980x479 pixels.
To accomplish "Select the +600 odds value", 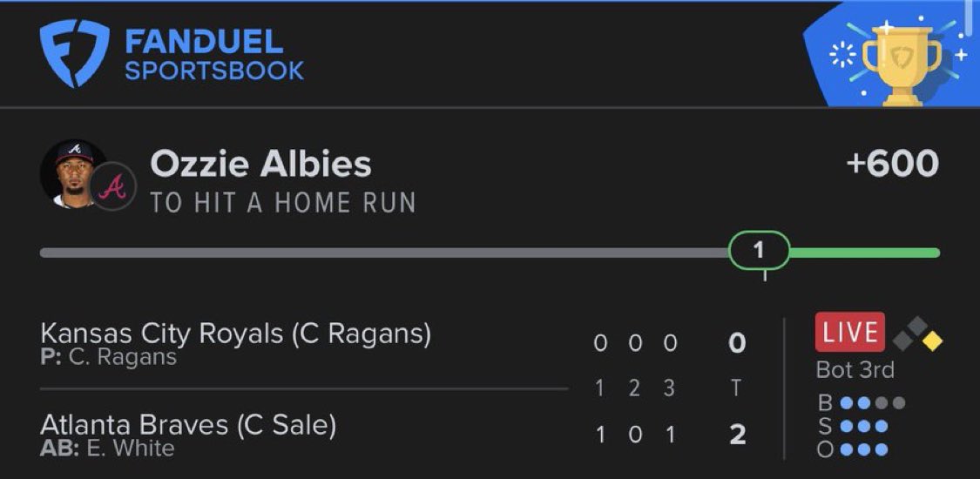I will point(892,164).
